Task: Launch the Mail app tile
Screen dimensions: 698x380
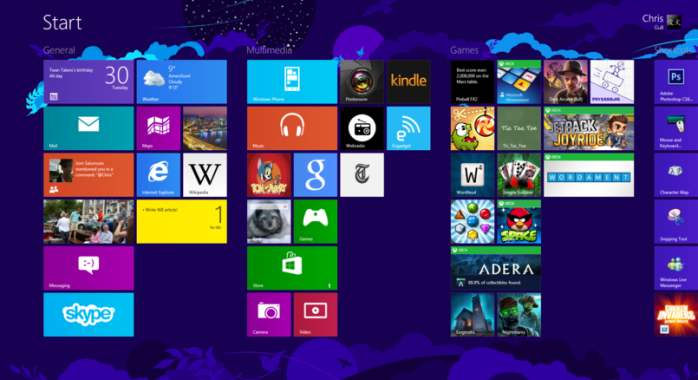Action: 89,129
